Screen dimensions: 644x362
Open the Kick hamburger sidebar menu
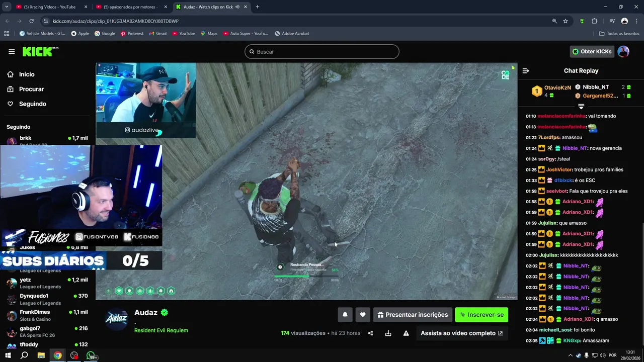click(12, 52)
